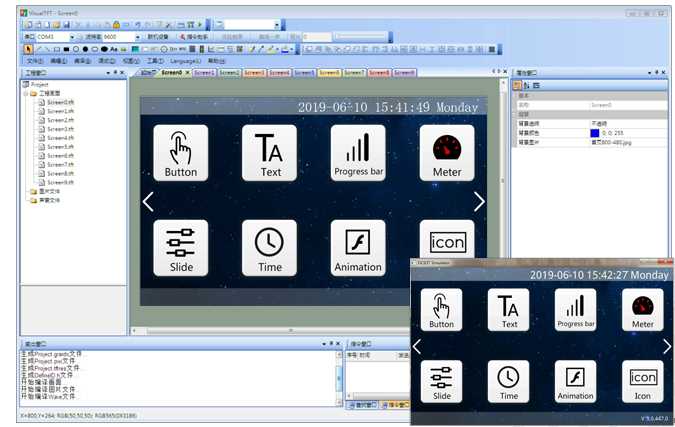Image resolution: width=675 pixels, height=427 pixels.
Task: Click the categorized view icon in properties panel
Action: point(517,85)
